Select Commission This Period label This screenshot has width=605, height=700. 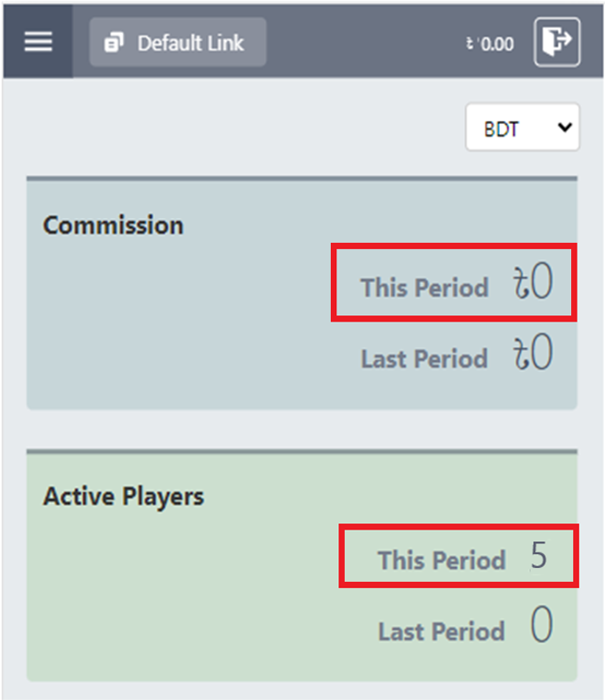click(x=423, y=288)
